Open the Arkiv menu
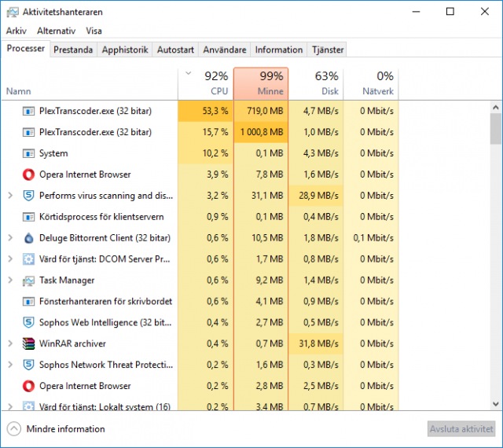 tap(16, 31)
